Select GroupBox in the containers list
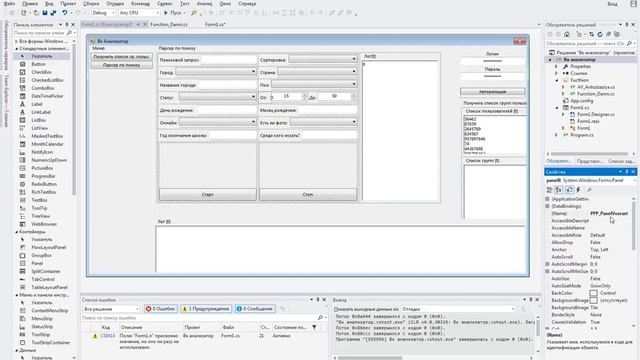 [41, 256]
